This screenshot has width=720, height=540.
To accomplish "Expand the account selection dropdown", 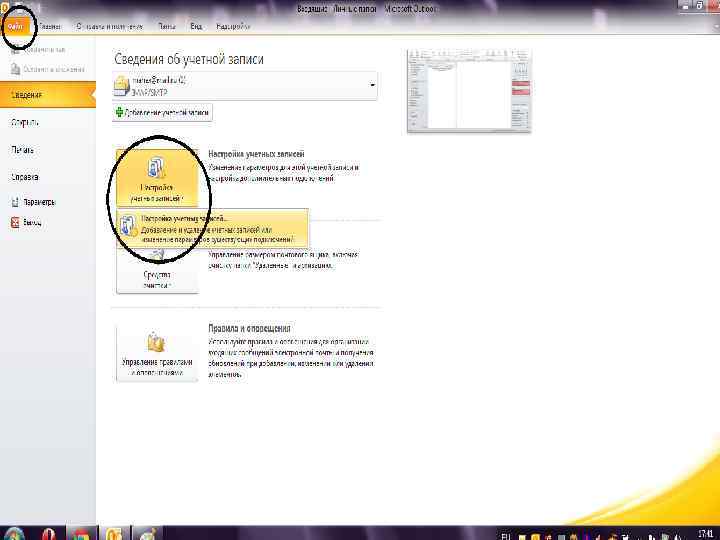I will tap(372, 85).
